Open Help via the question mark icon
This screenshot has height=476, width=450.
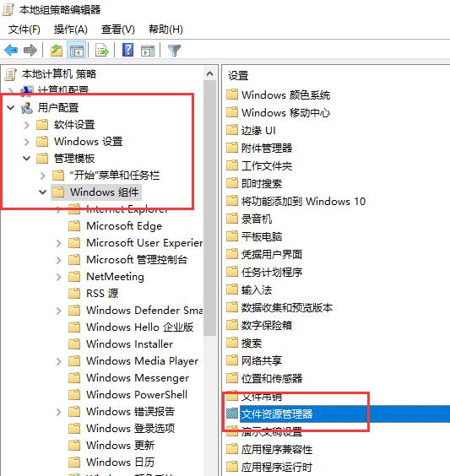pyautogui.click(x=127, y=50)
